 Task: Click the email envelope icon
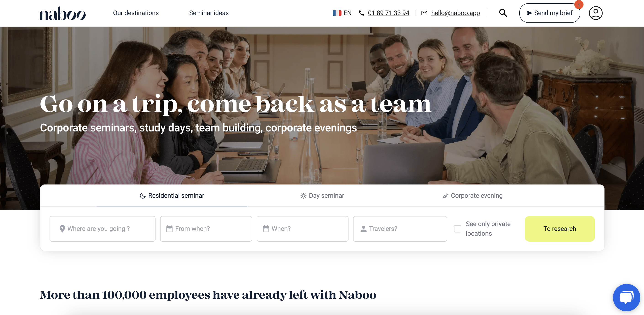click(x=424, y=13)
